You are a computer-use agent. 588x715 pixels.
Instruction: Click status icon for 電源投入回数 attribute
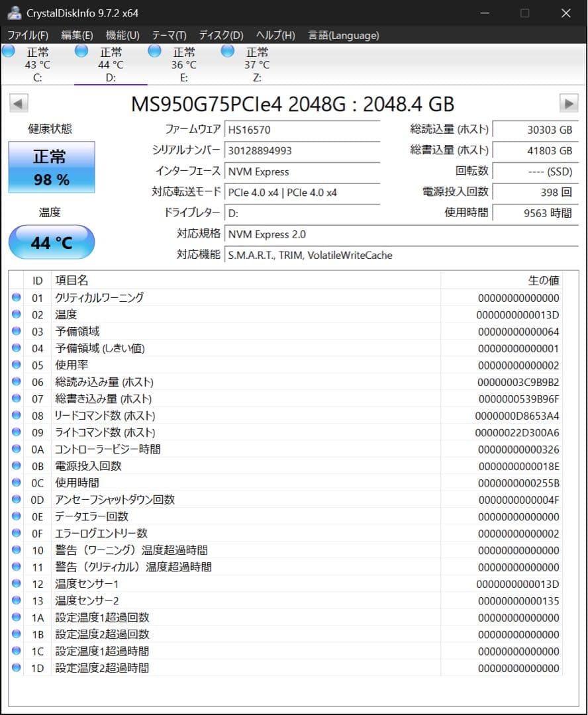17,465
